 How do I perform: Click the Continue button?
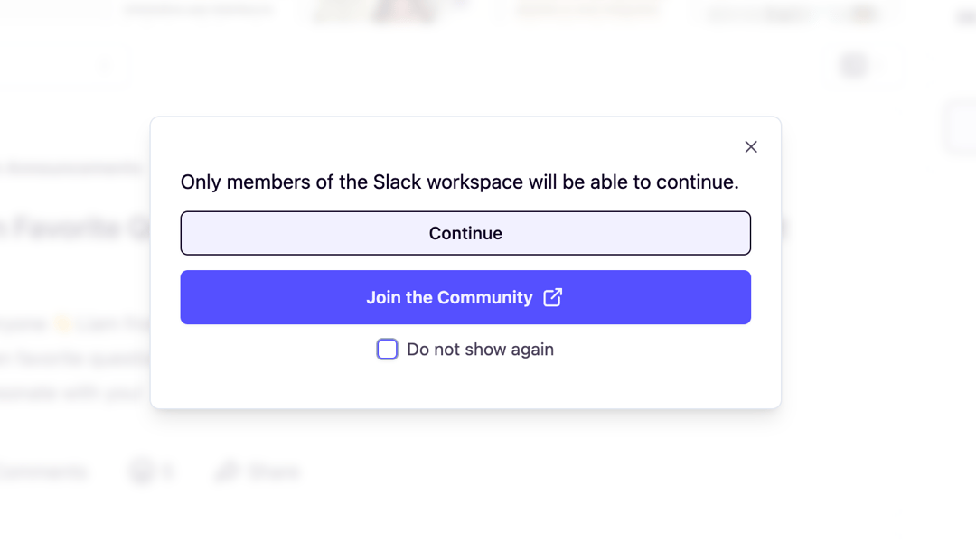pos(465,232)
